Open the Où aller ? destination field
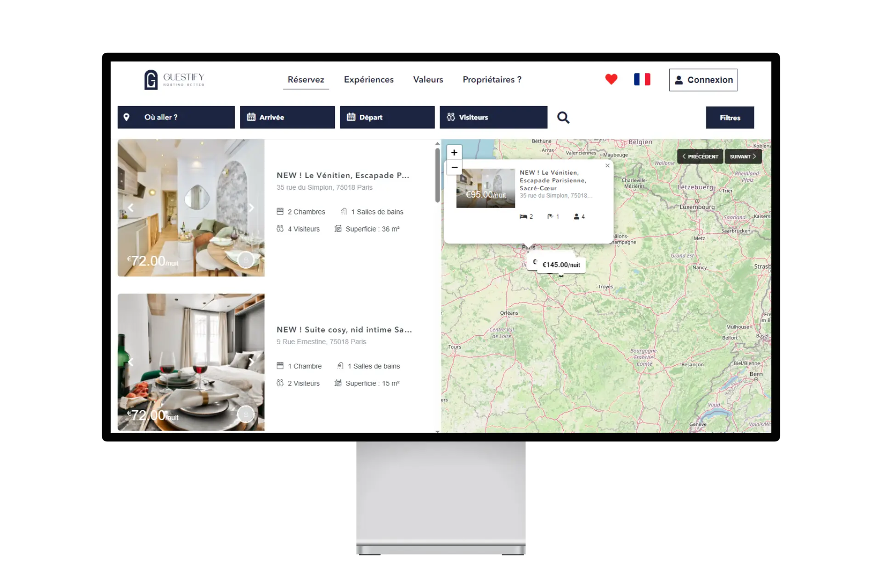 [x=176, y=117]
